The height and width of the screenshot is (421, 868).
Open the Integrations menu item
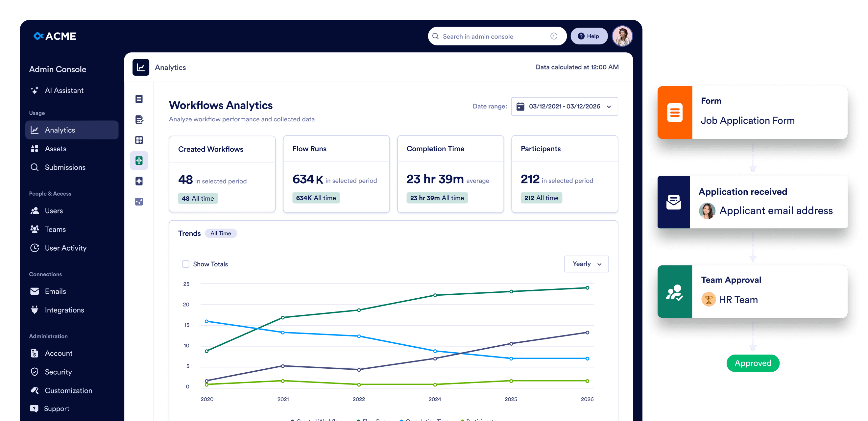pyautogui.click(x=64, y=310)
